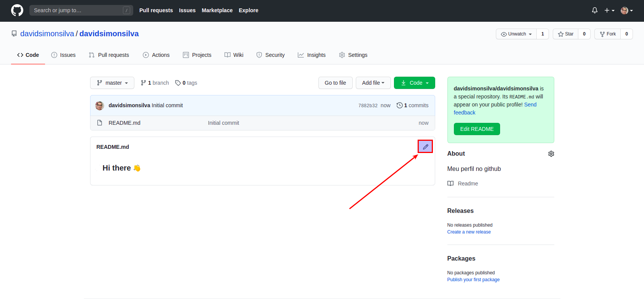Screen dimensions: 644x306
Task: Open the About settings gear
Action: point(551,154)
